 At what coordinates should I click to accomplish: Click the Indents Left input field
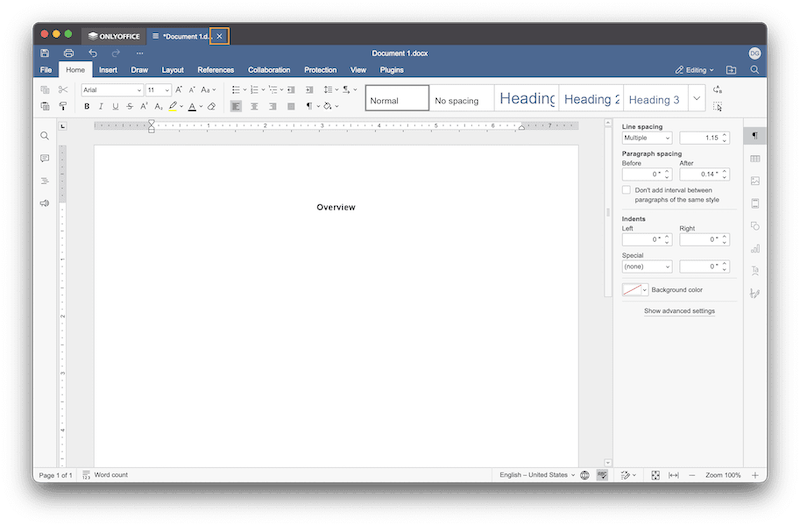(x=642, y=240)
